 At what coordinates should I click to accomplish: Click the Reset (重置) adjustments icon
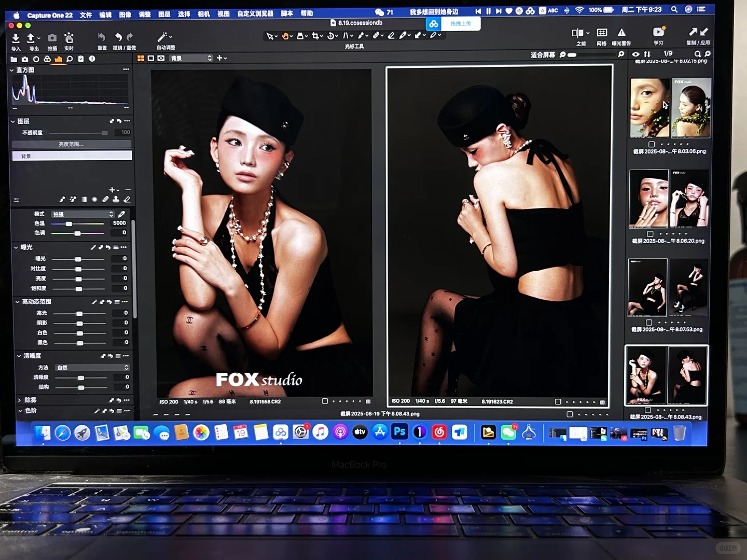102,37
